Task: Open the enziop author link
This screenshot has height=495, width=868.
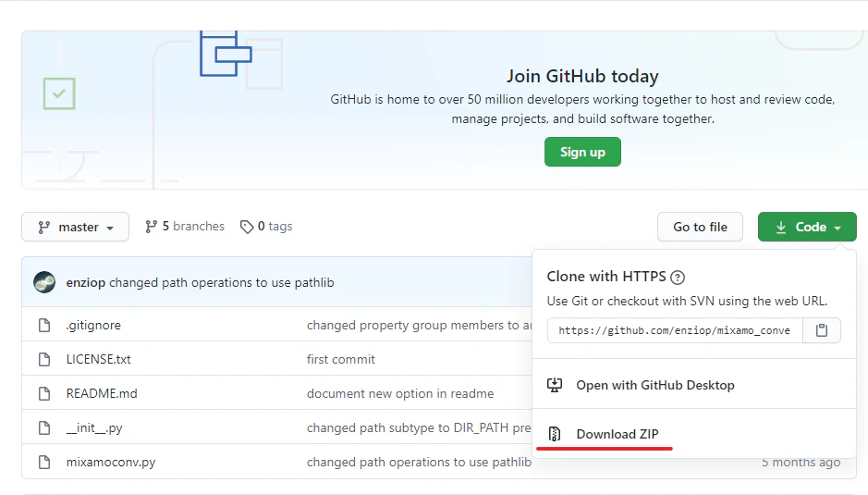Action: (86, 283)
